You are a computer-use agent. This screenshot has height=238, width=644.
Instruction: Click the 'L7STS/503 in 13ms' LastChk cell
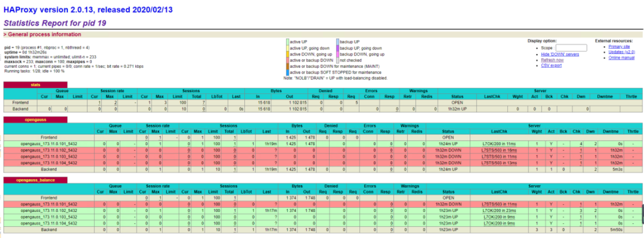click(499, 163)
